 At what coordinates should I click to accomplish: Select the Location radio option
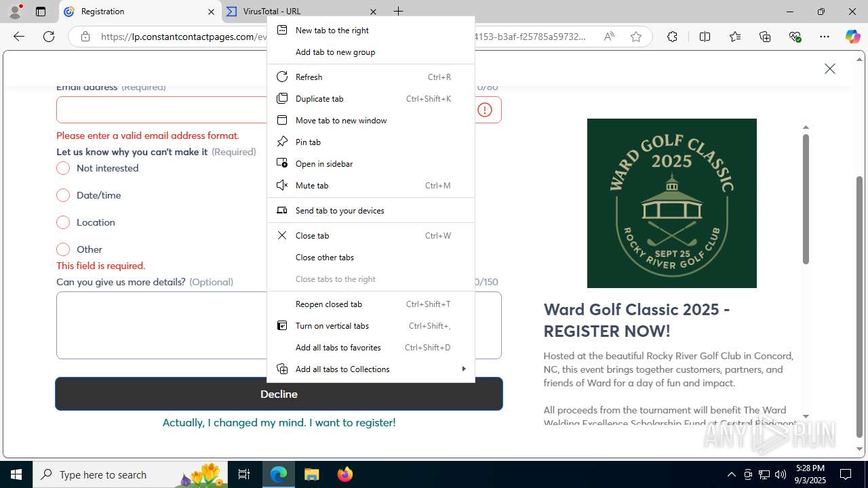point(63,222)
